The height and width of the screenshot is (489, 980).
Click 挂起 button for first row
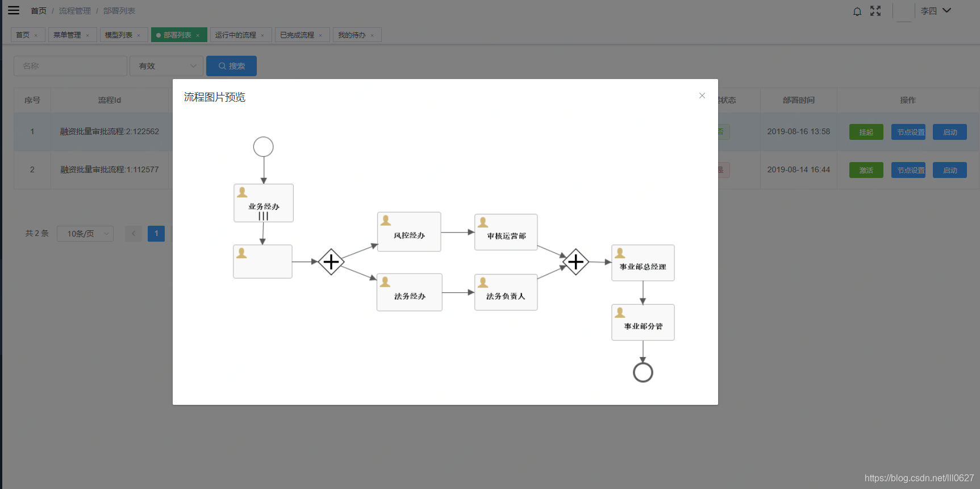pyautogui.click(x=866, y=132)
